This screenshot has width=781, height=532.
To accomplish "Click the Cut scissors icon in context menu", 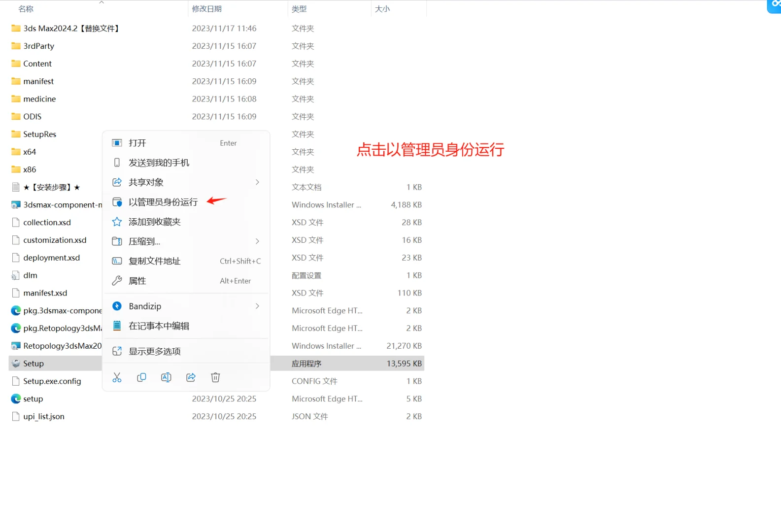I will pos(117,377).
